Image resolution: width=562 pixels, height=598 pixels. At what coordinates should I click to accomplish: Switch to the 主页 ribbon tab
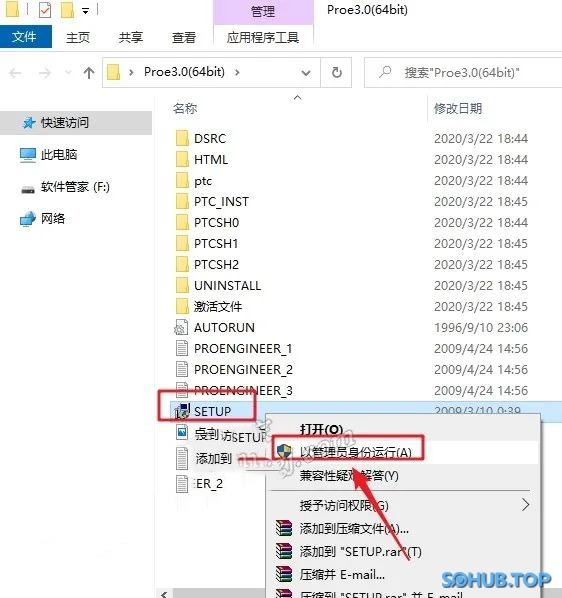[78, 37]
